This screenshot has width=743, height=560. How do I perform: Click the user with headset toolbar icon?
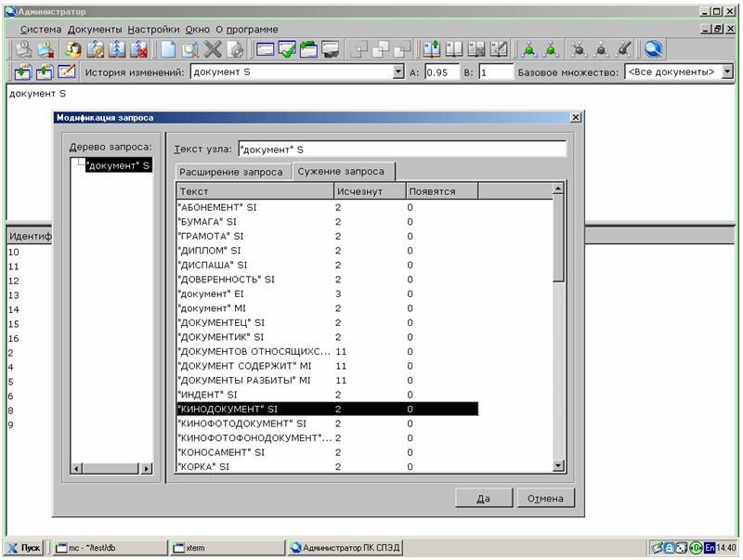pyautogui.click(x=72, y=50)
